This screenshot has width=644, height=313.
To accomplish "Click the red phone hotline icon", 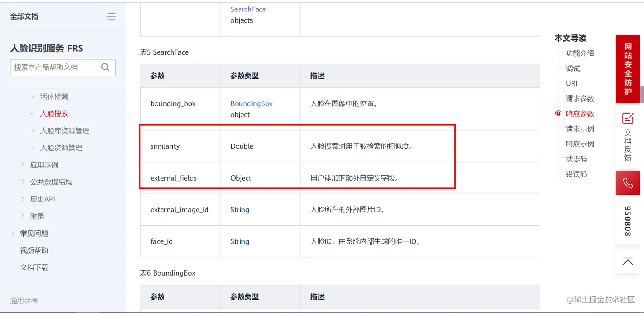I will pyautogui.click(x=628, y=183).
